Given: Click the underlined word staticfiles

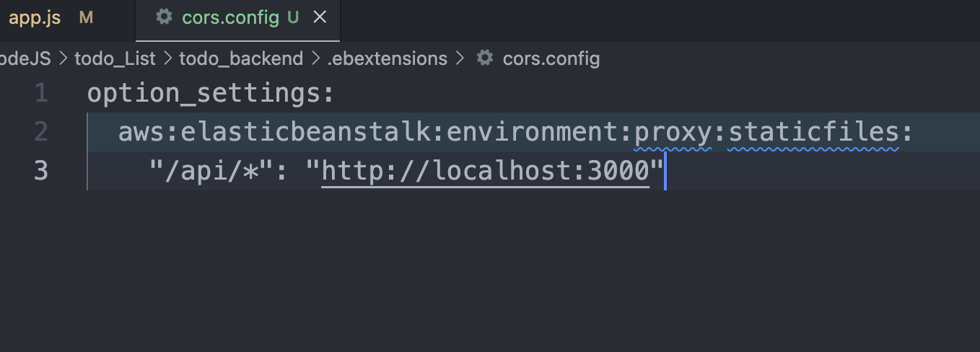Looking at the screenshot, I should (x=814, y=133).
